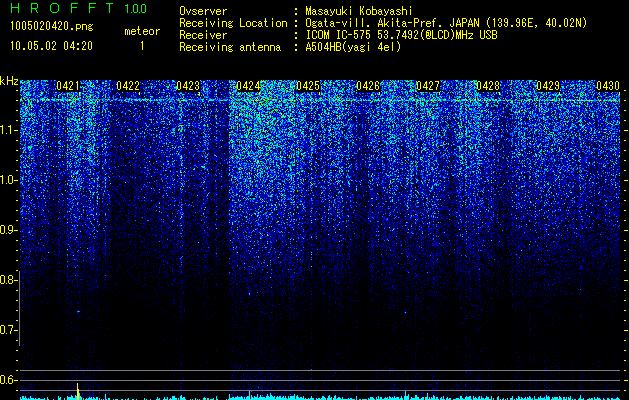Viewport: 629px width, 400px height.
Task: Click the date stamp 10.05.02 04:20
Action: (51, 46)
